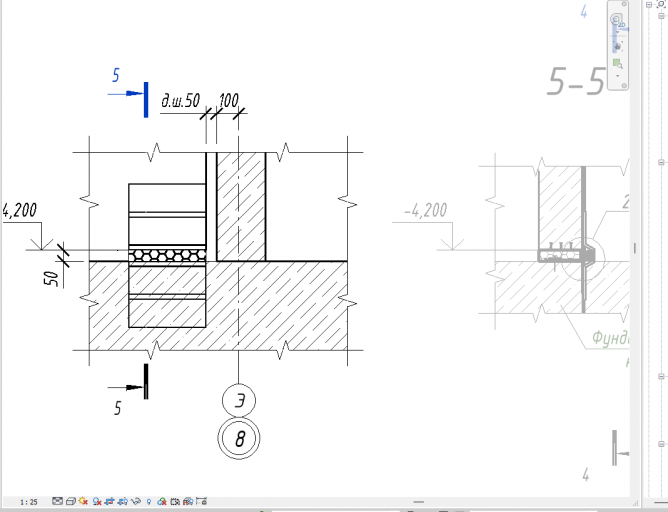668x512 pixels.
Task: Open navigation bar options circle at top
Action: pyautogui.click(x=624, y=4)
